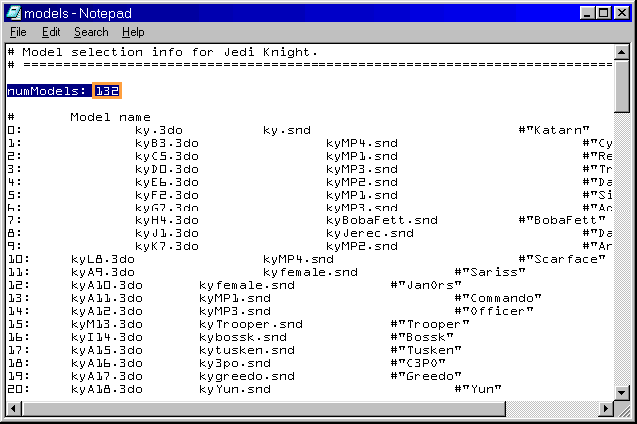Click the horizontal scrollbar left arrow
The height and width of the screenshot is (424, 637).
pos(14,409)
